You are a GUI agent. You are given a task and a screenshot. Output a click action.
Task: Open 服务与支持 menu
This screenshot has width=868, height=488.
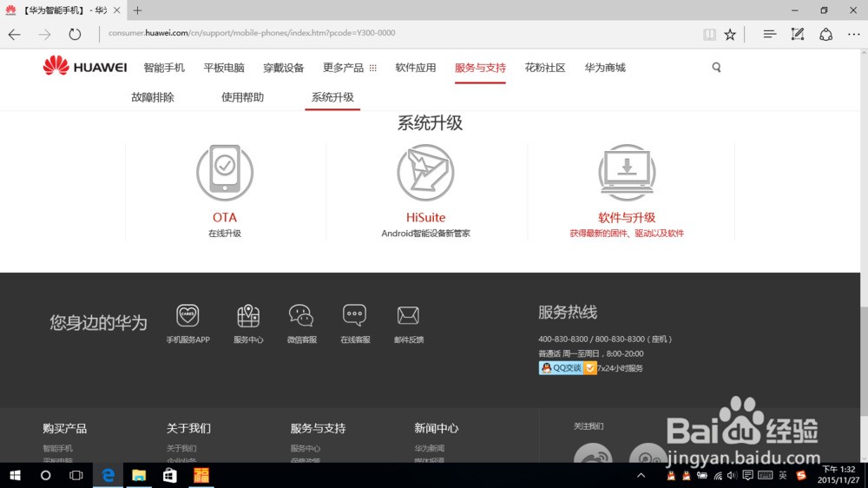tap(480, 68)
